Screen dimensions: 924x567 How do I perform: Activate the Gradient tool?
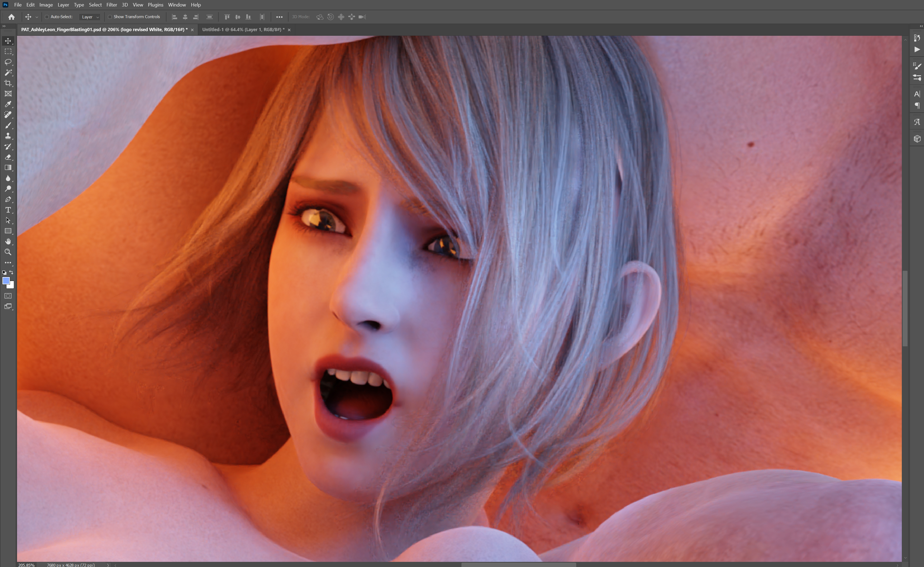tap(8, 167)
